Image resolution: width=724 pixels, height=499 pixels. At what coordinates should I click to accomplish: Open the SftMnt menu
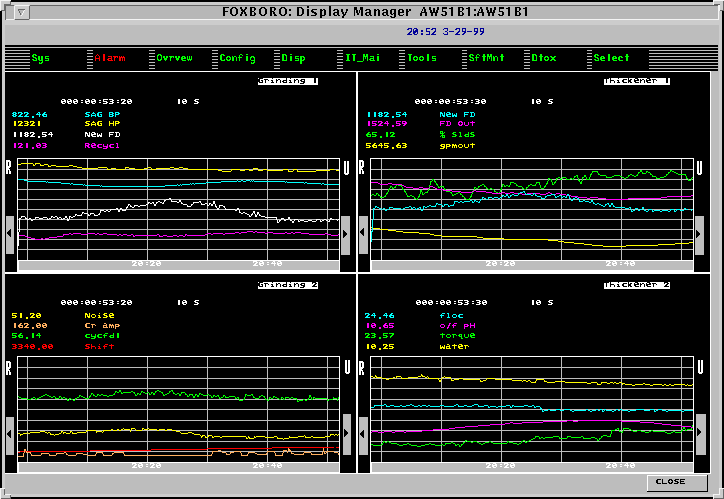(x=486, y=58)
